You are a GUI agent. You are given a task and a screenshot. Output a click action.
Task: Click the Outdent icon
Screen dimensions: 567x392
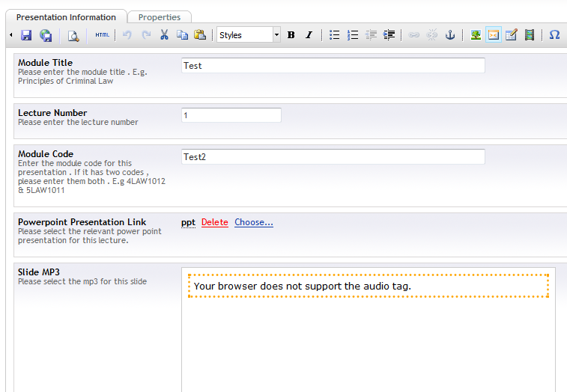click(371, 35)
